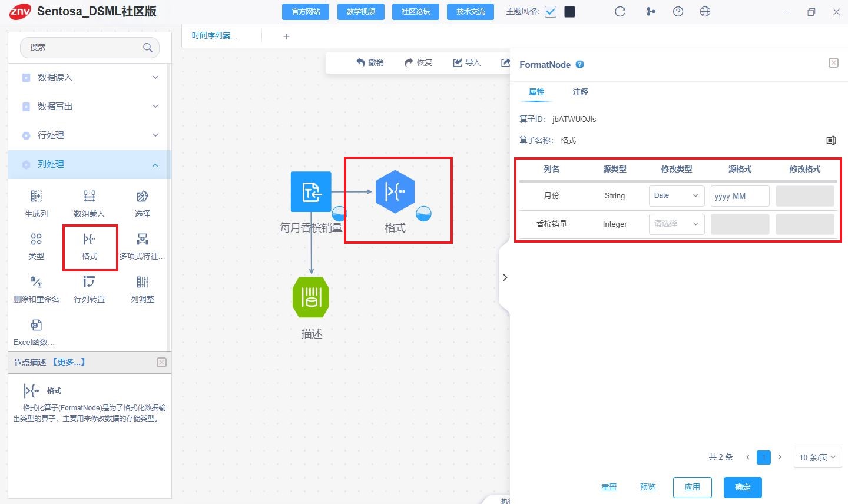The width and height of the screenshot is (848, 504).
Task: Click the 重置 reset link
Action: coord(609,487)
